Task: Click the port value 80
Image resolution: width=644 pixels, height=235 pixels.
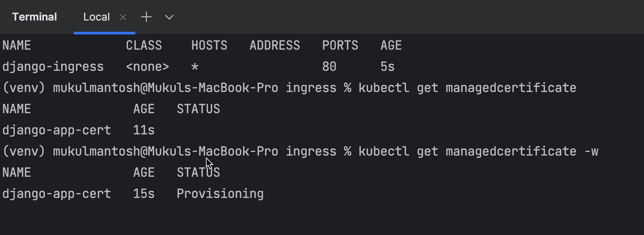Action: pos(329,67)
